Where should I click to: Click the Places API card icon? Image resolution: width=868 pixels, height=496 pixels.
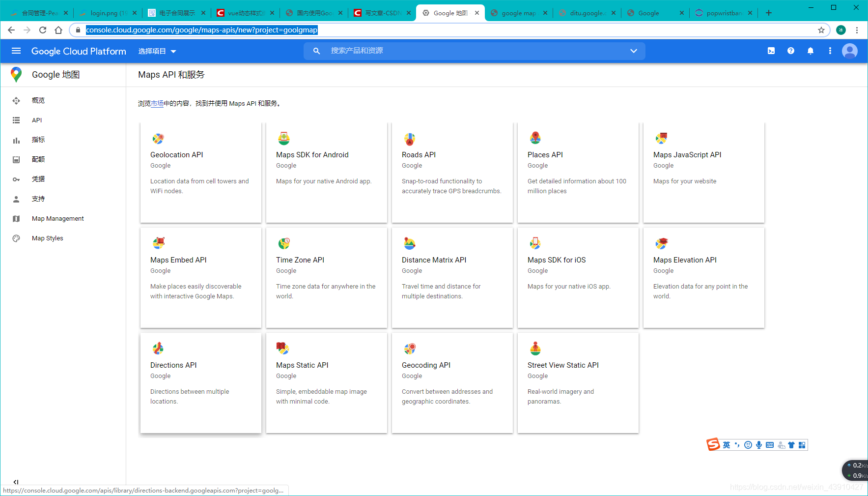tap(535, 138)
